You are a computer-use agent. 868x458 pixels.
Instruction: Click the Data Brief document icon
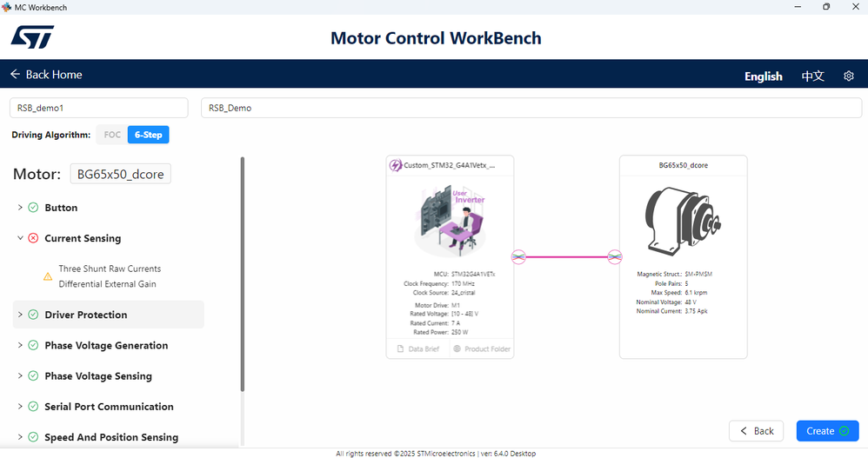tap(401, 349)
